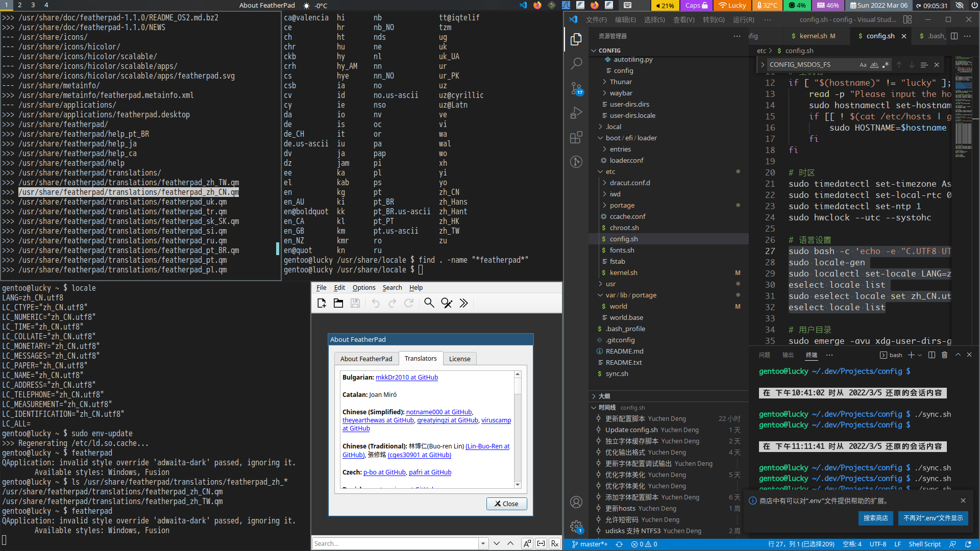980x551 pixels.
Task: Switch to the License tab in About FeatherPad
Action: tap(459, 359)
